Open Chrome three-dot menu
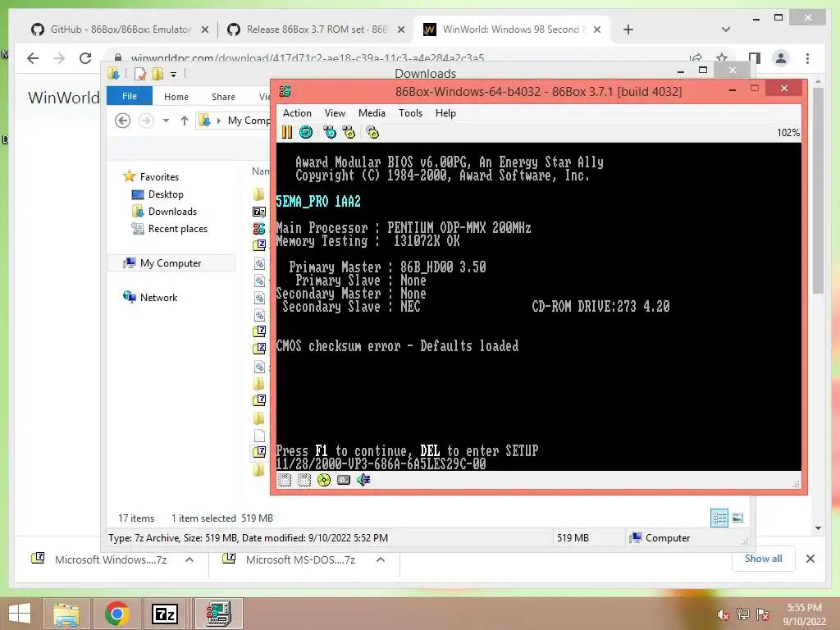840x630 pixels. (808, 58)
